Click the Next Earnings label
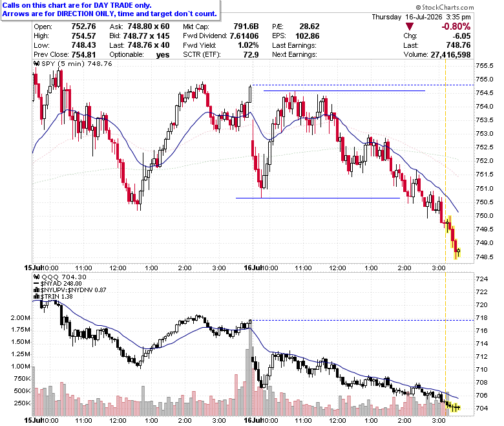This screenshot has height=426, width=504. pos(295,54)
